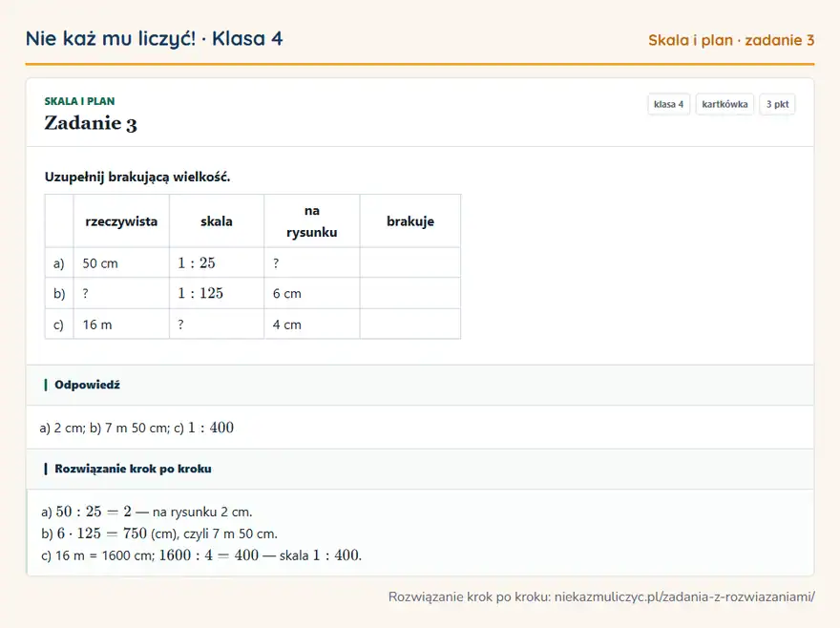Click the '?' scale cell in row c)
Screen dimensions: 840x628
pos(217,324)
